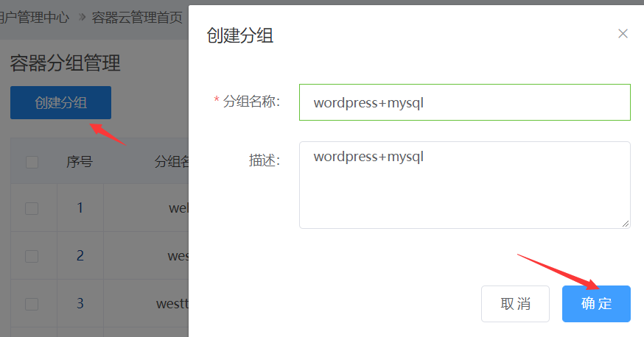This screenshot has height=337, width=644.
Task: Grab the 描述 textarea resize handle
Action: (x=626, y=224)
